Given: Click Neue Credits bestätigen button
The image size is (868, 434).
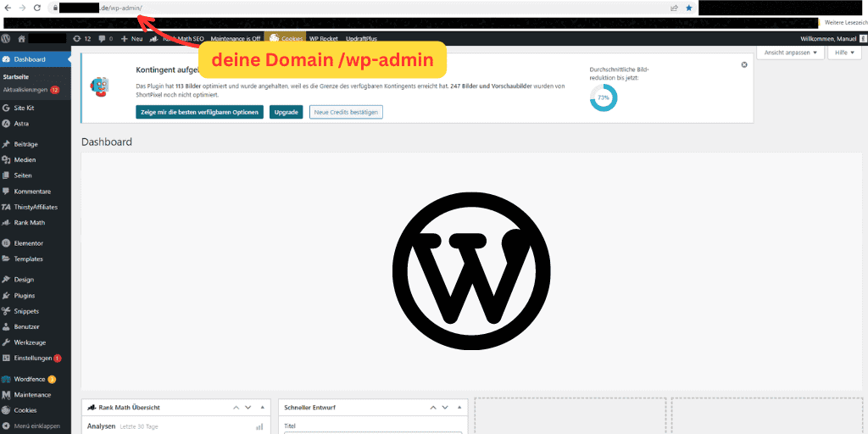Looking at the screenshot, I should [x=346, y=112].
